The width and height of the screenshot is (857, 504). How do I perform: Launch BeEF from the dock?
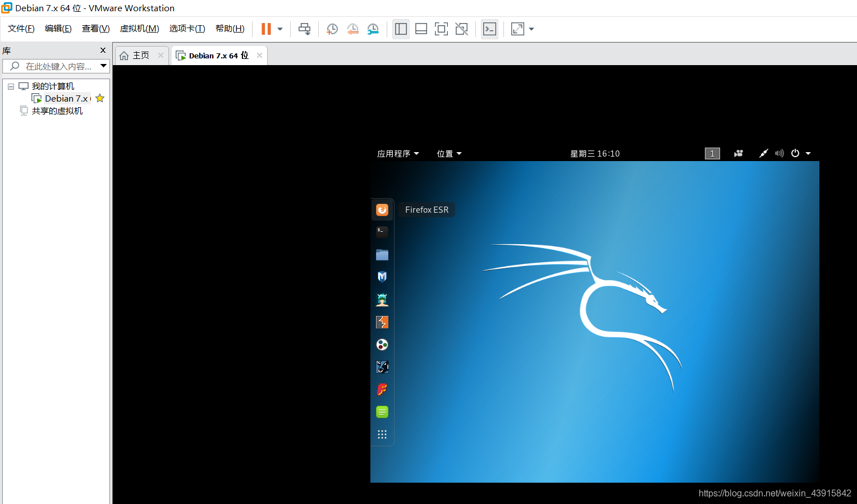point(382,367)
